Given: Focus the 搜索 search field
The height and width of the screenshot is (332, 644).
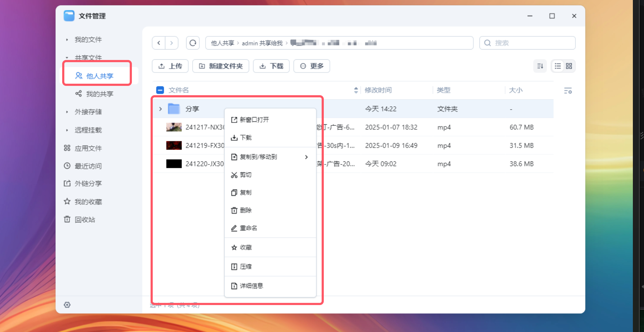Looking at the screenshot, I should pos(527,43).
